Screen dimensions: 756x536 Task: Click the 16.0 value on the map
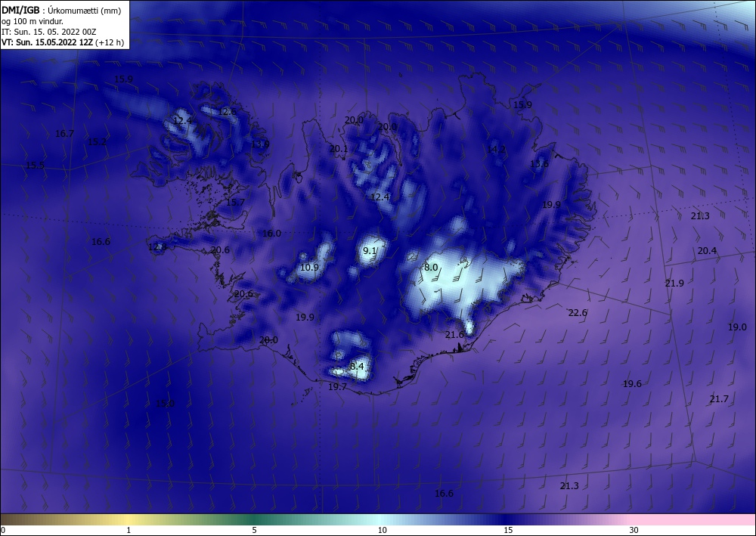coord(271,234)
